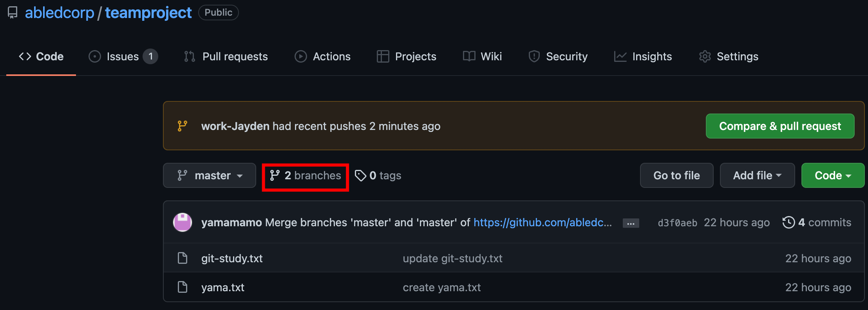The height and width of the screenshot is (310, 868).
Task: Switch to the Projects tab
Action: tap(407, 56)
